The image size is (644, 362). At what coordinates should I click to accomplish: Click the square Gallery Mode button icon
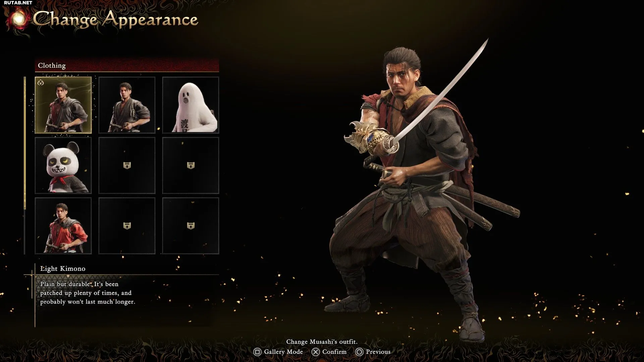(x=257, y=352)
